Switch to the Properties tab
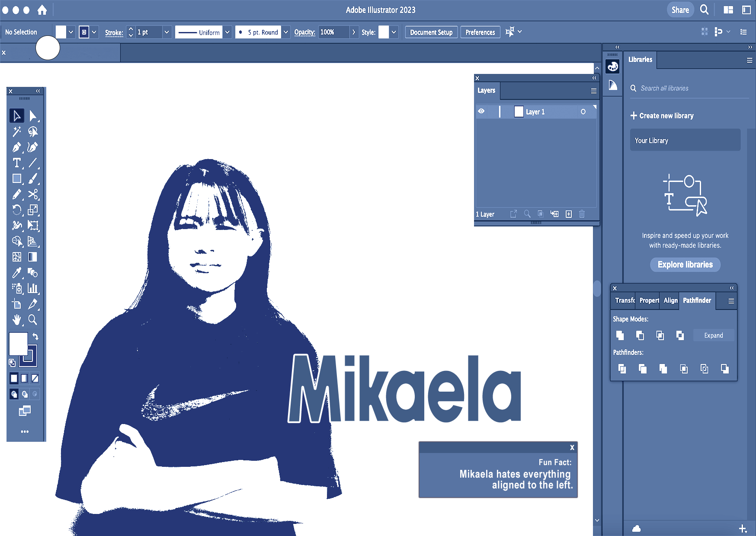The image size is (756, 536). [x=649, y=300]
